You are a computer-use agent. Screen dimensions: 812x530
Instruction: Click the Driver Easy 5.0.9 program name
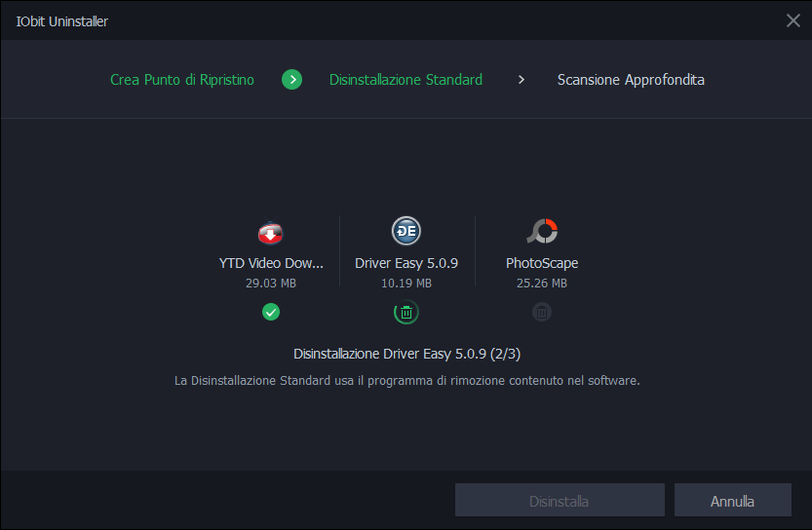406,263
